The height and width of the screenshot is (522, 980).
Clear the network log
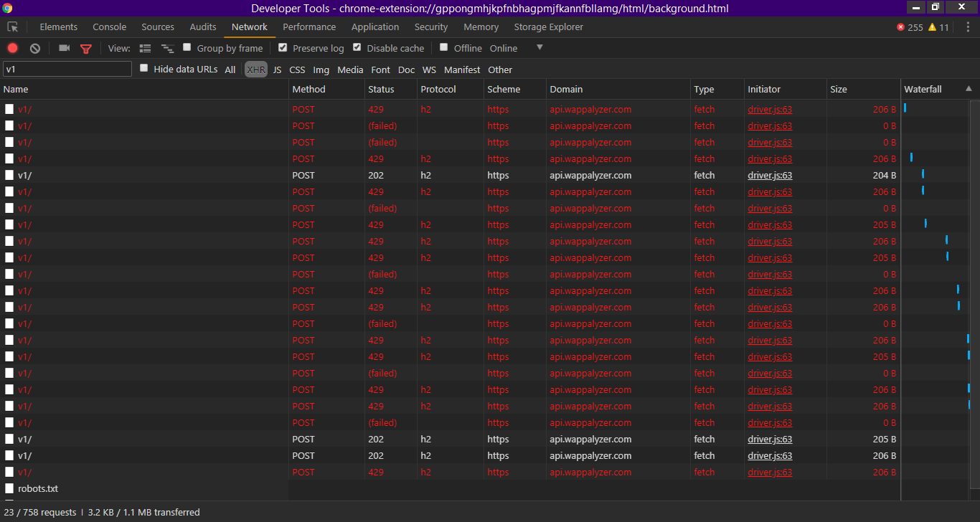(35, 48)
